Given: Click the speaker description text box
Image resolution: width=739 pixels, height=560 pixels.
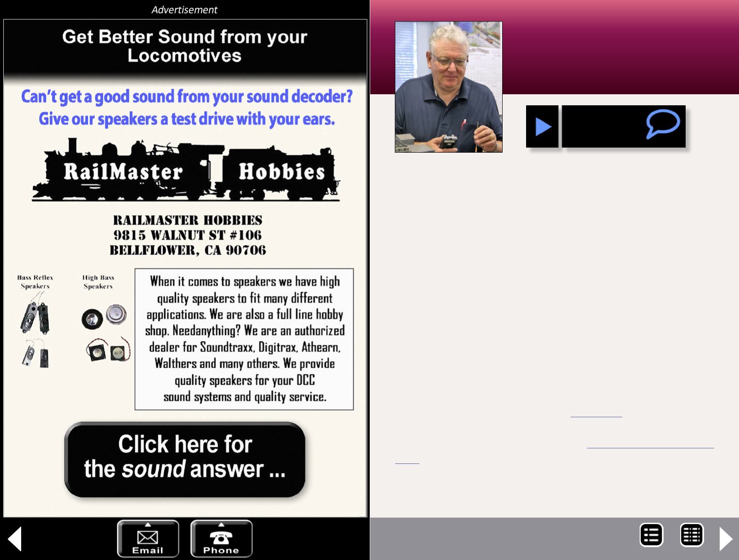Looking at the screenshot, I should pyautogui.click(x=244, y=339).
